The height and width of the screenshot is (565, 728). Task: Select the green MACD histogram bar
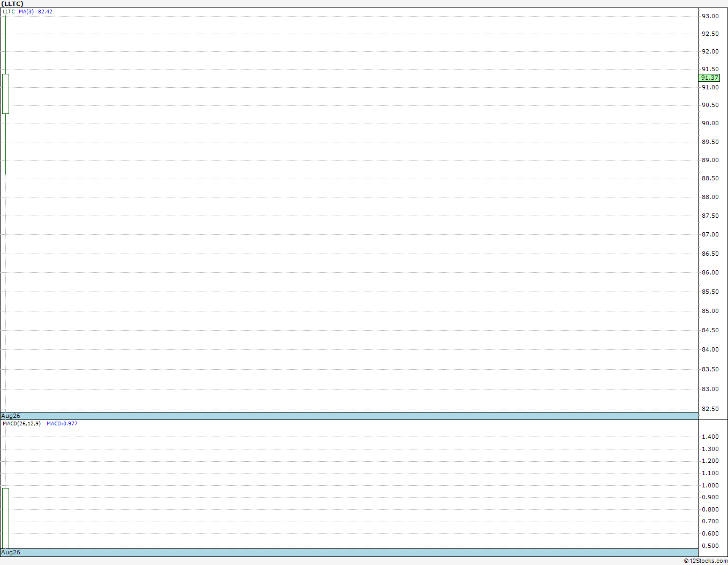point(5,518)
